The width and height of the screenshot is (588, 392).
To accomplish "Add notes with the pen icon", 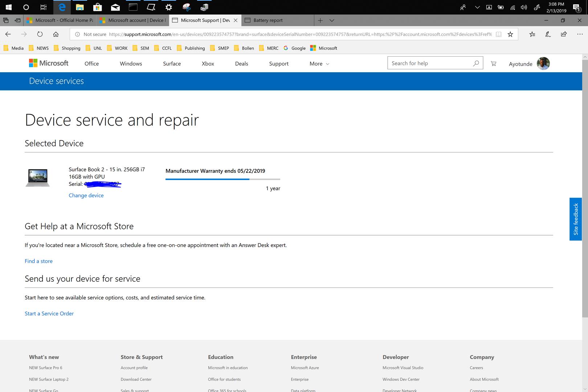I will [x=548, y=34].
